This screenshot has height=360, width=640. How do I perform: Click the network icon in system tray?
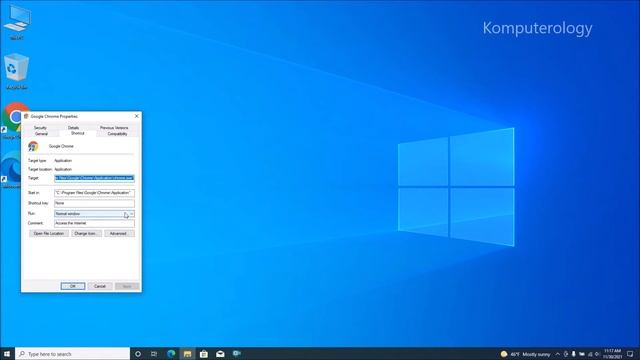pyautogui.click(x=590, y=354)
